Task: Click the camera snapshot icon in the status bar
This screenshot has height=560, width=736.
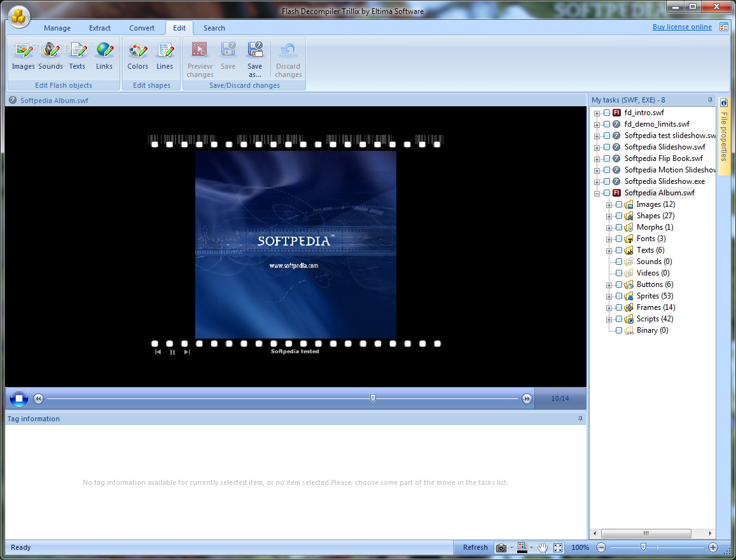Action: (x=501, y=547)
